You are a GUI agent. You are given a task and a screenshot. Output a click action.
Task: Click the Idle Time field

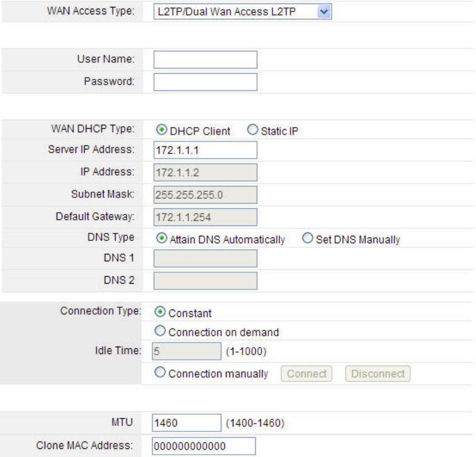pyautogui.click(x=187, y=351)
